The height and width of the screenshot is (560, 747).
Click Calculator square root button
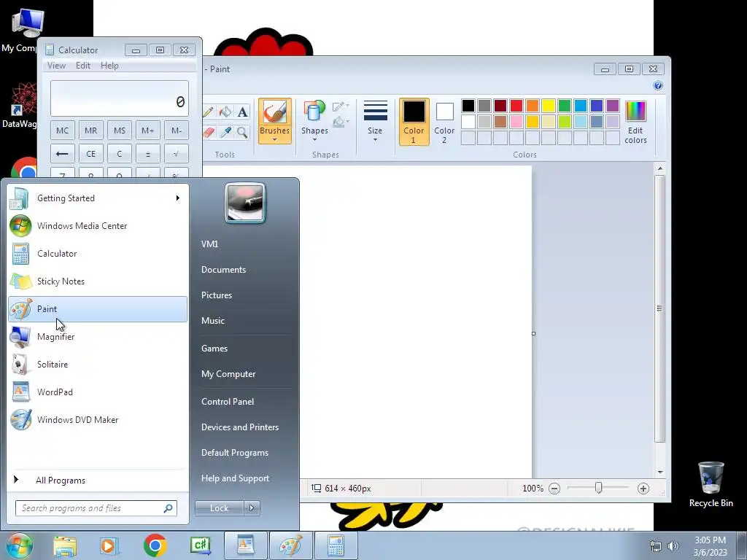177,154
